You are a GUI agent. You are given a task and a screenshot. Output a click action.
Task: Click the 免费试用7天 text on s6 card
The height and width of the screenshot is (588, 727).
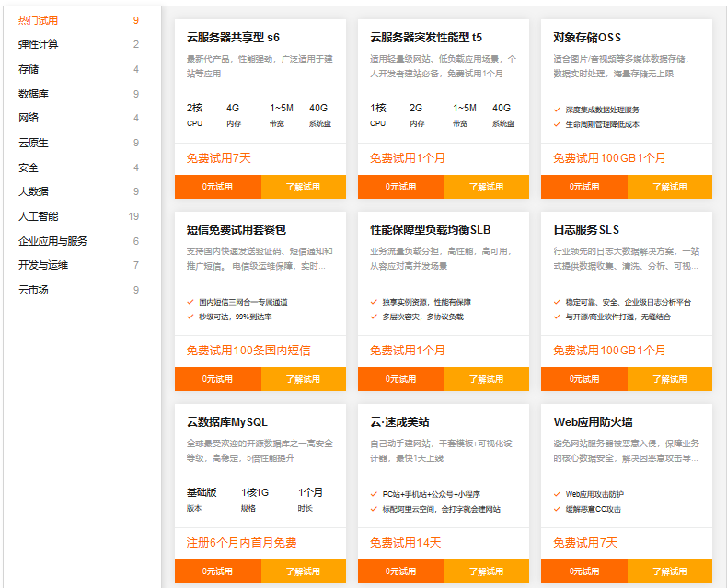click(219, 158)
